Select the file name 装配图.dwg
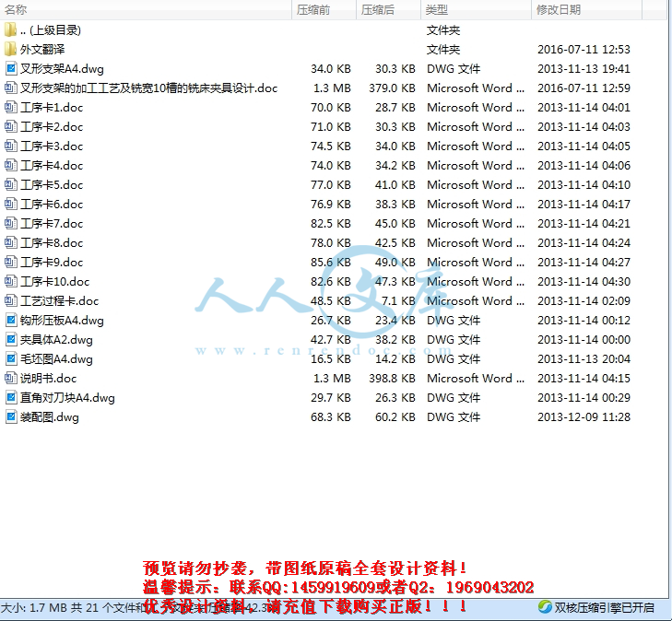Screen dimensions: 672x621 (x=50, y=416)
